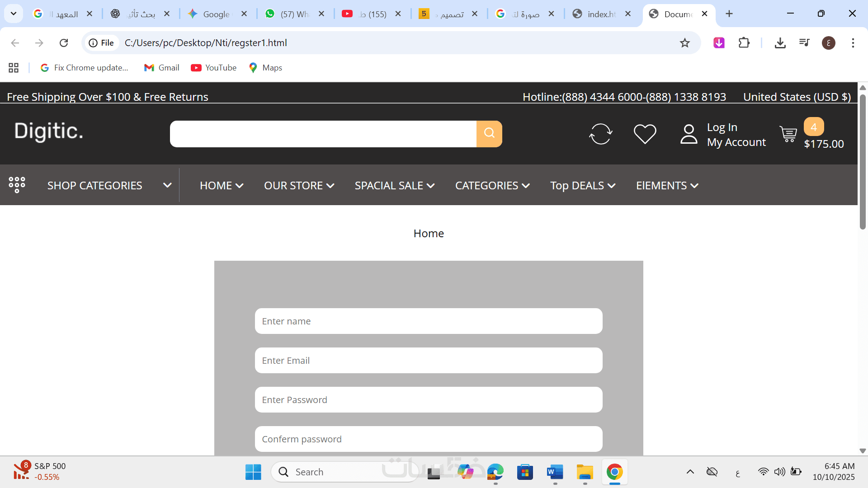Screen dimensions: 868x488
Task: Click the page vertical scrollbar thumb
Action: [x=863, y=163]
